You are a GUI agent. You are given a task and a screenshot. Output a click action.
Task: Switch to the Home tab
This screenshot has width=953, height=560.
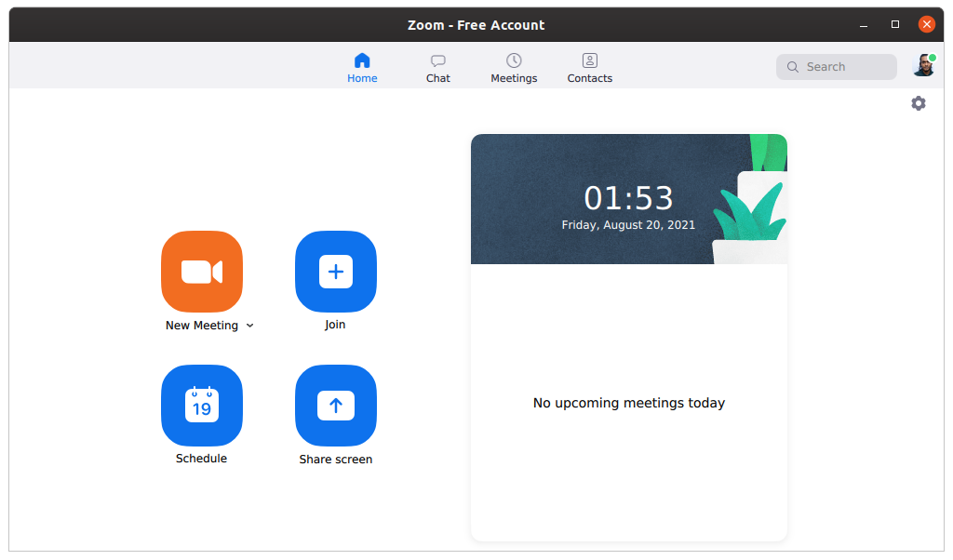tap(362, 67)
